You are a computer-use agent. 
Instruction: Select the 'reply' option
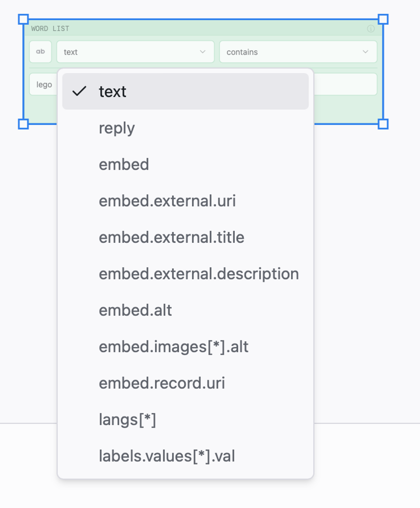(185, 128)
